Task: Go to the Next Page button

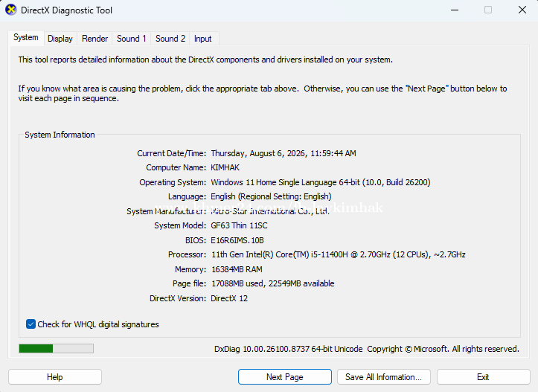Action: click(285, 377)
